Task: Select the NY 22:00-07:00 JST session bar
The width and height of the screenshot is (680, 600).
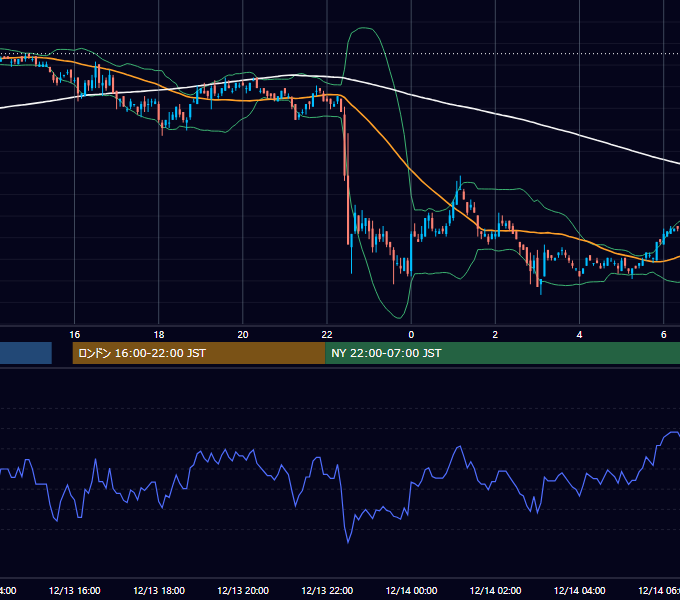Action: point(503,353)
